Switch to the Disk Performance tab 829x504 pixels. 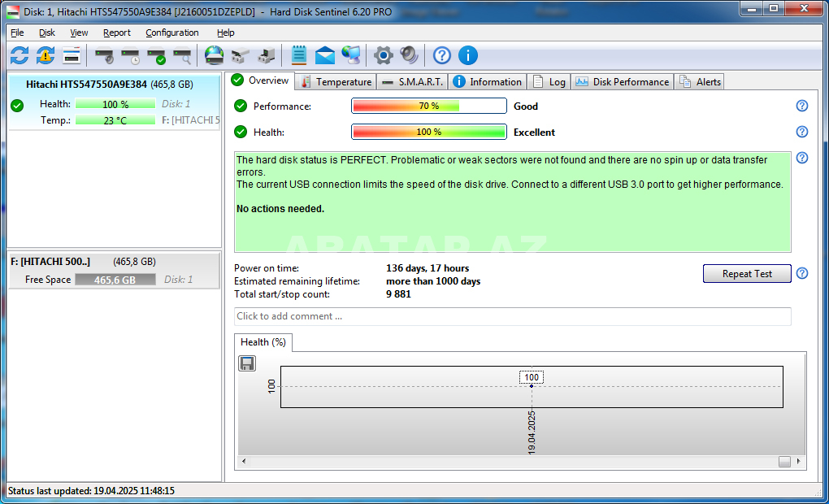(623, 82)
